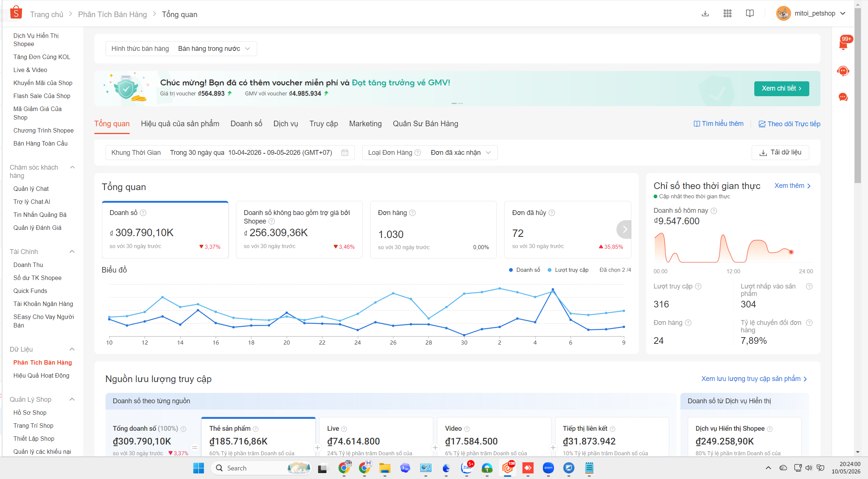Click the help icon next to Loại Đơn Hàng
Viewport: 868px width, 479px height.
(418, 153)
